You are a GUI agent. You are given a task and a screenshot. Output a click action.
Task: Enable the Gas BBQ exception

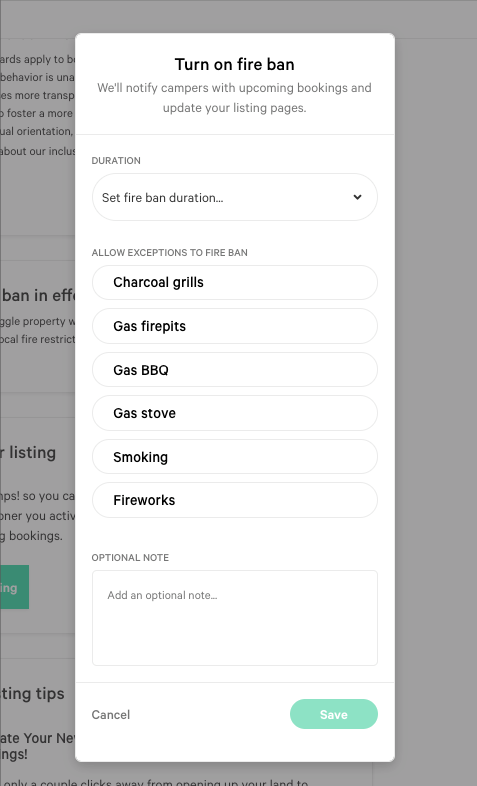[x=234, y=370]
